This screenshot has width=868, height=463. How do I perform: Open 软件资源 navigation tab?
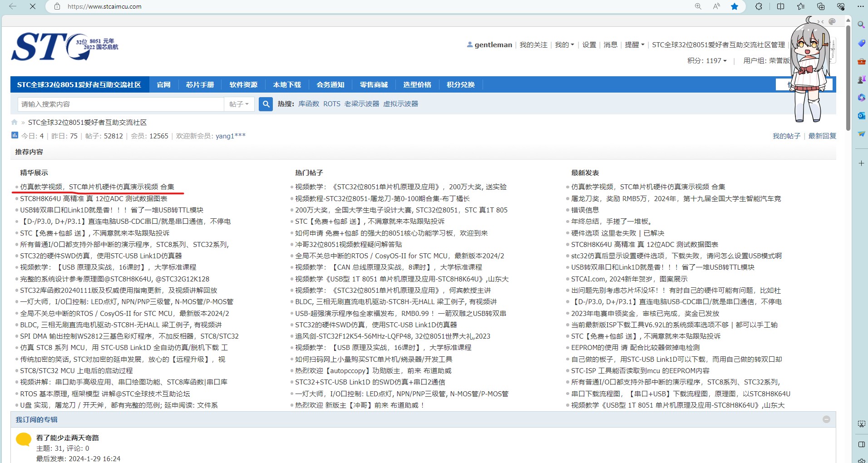click(243, 85)
